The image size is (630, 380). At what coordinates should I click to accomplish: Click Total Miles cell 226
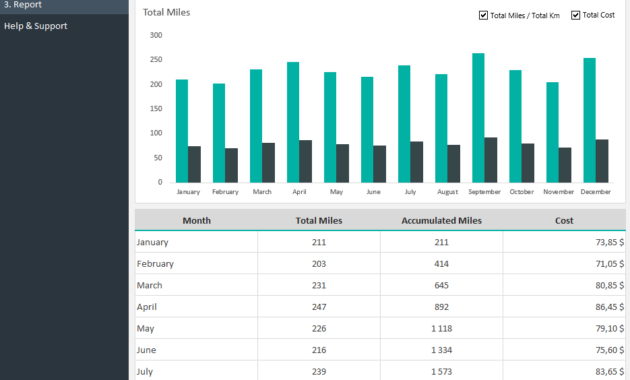coord(319,329)
